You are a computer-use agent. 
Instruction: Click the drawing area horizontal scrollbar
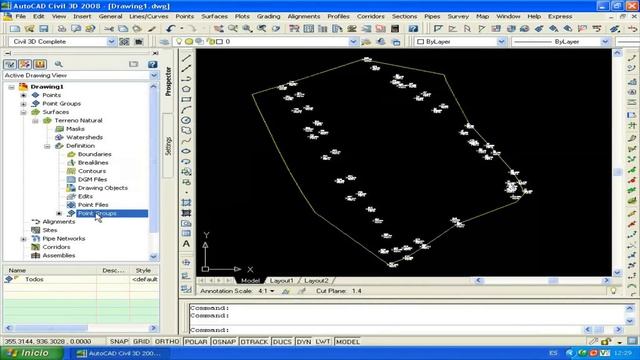(x=543, y=281)
